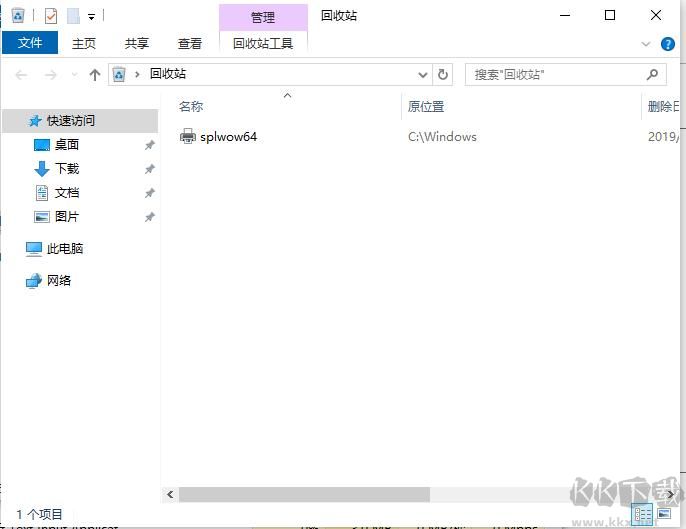Click the search magnifier icon
The width and height of the screenshot is (686, 529).
pyautogui.click(x=652, y=74)
